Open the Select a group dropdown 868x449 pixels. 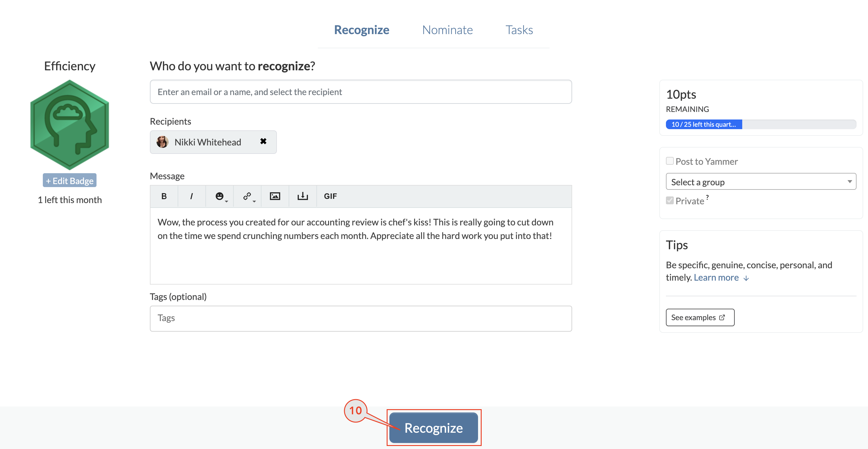click(761, 181)
